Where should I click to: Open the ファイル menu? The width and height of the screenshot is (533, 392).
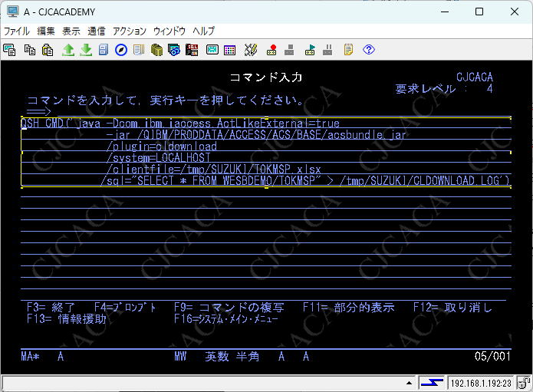(x=17, y=31)
